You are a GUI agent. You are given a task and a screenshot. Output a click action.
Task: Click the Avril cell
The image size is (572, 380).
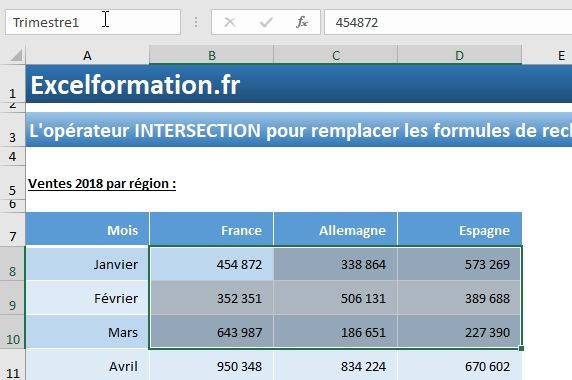(87, 365)
